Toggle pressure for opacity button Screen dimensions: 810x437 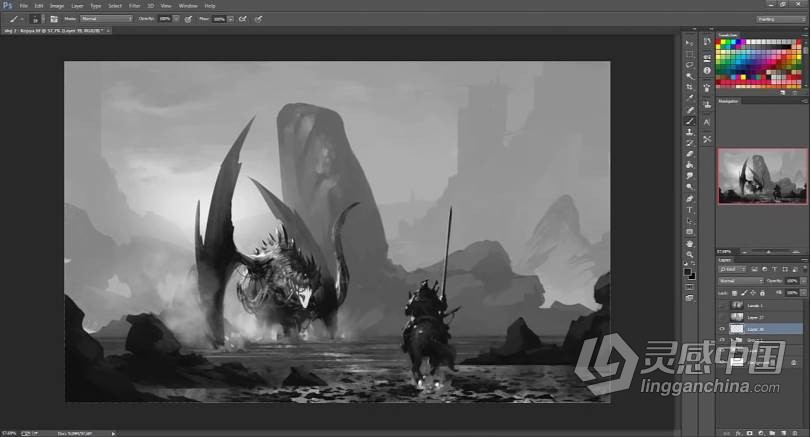click(x=188, y=19)
